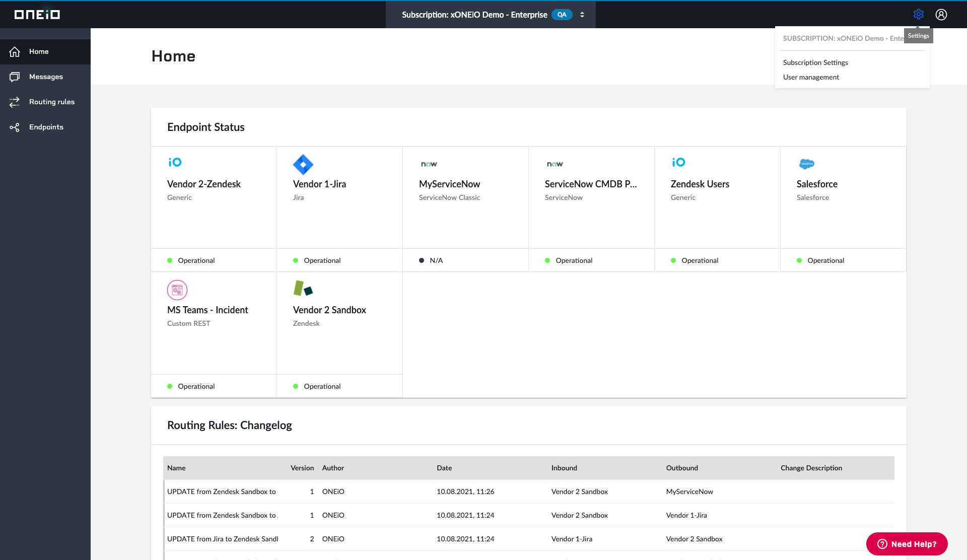Click green status dot for Vendor 2-Zendesk
The image size is (967, 560).
coord(170,260)
